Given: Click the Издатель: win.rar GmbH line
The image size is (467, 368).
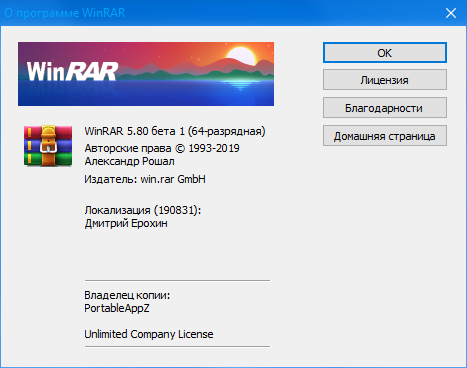Looking at the screenshot, I should (145, 179).
